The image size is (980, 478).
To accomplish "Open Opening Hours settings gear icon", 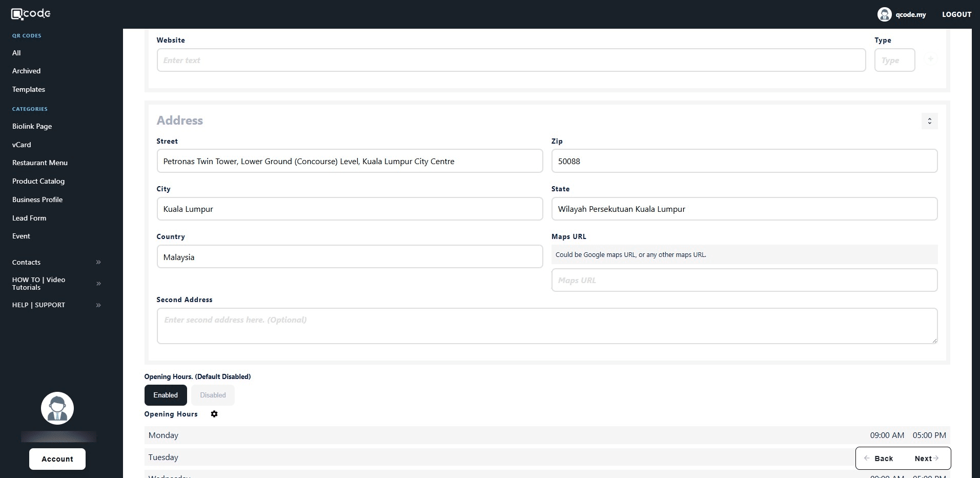I will [x=214, y=414].
